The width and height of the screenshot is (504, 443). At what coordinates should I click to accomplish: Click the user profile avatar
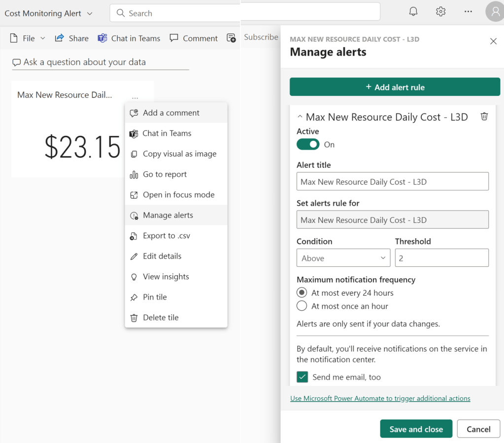click(494, 12)
